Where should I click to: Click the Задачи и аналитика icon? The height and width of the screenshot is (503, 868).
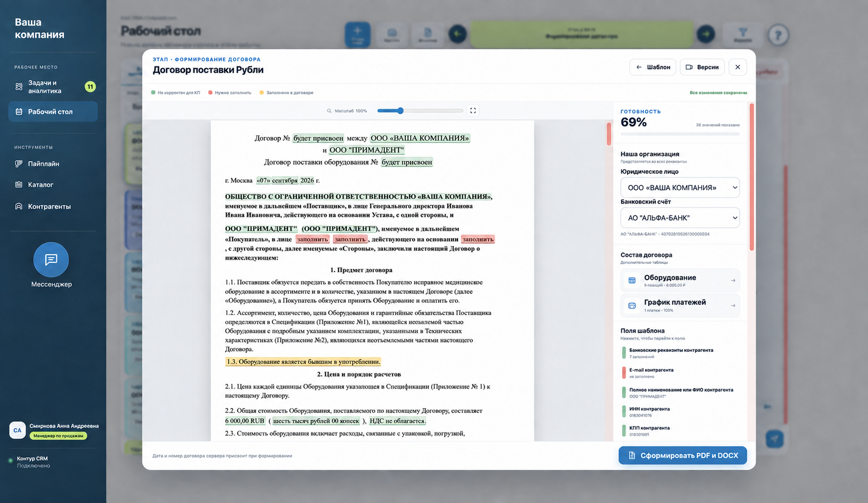coord(19,87)
